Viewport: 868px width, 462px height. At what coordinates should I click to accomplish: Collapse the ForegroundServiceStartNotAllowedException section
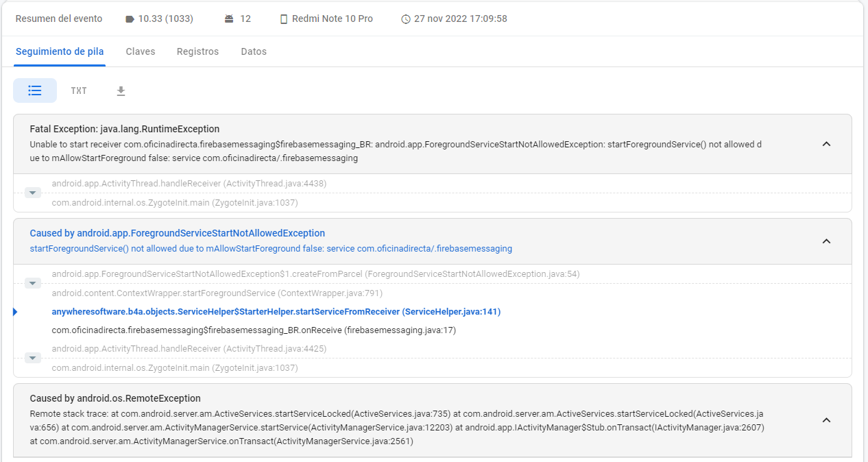point(826,241)
